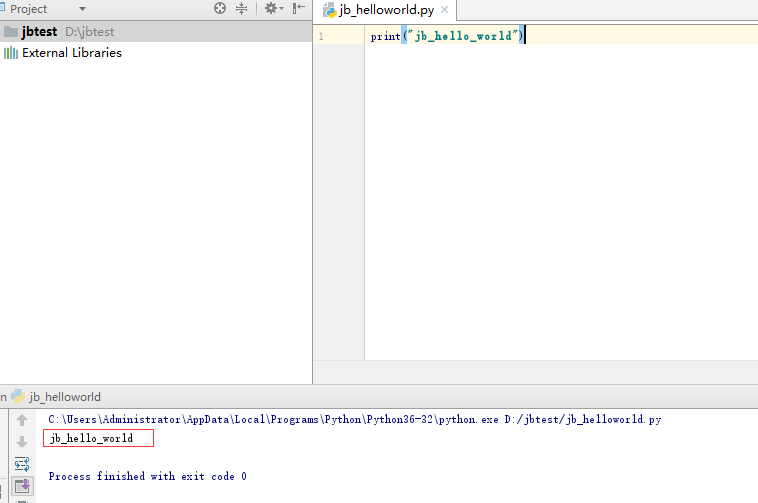Select External Libraries in project tree
Viewport: 758px width, 503px height.
pyautogui.click(x=72, y=53)
